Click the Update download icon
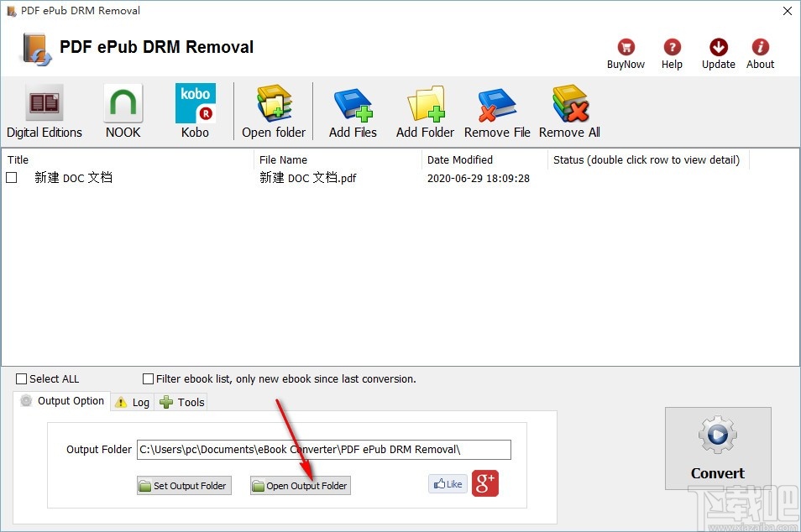 pyautogui.click(x=718, y=54)
